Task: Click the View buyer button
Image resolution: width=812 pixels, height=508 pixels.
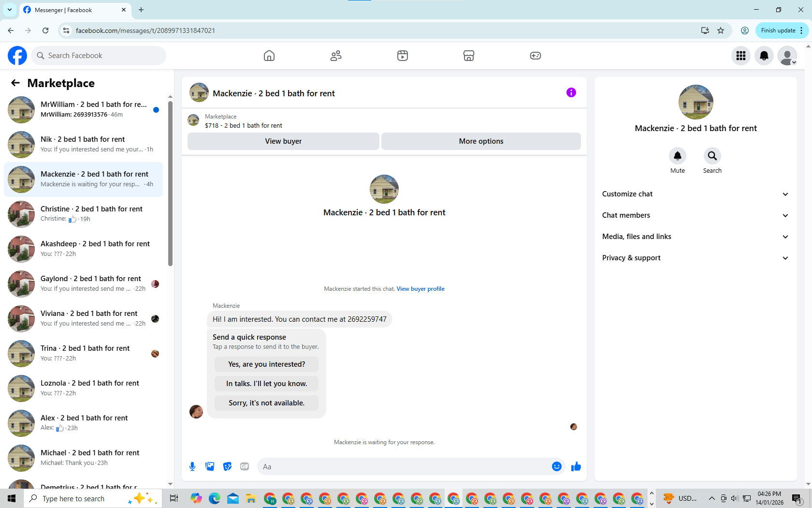Action: [x=283, y=141]
